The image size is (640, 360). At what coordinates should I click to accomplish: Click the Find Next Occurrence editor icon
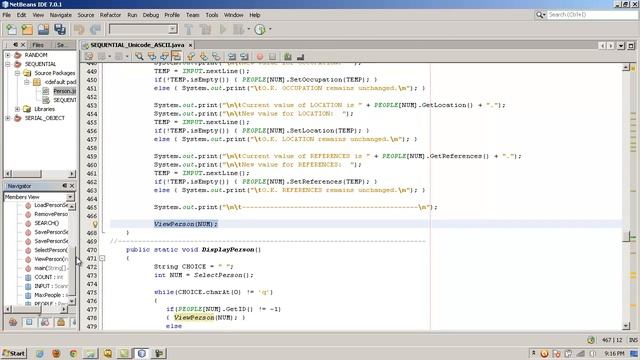pyautogui.click(x=164, y=57)
